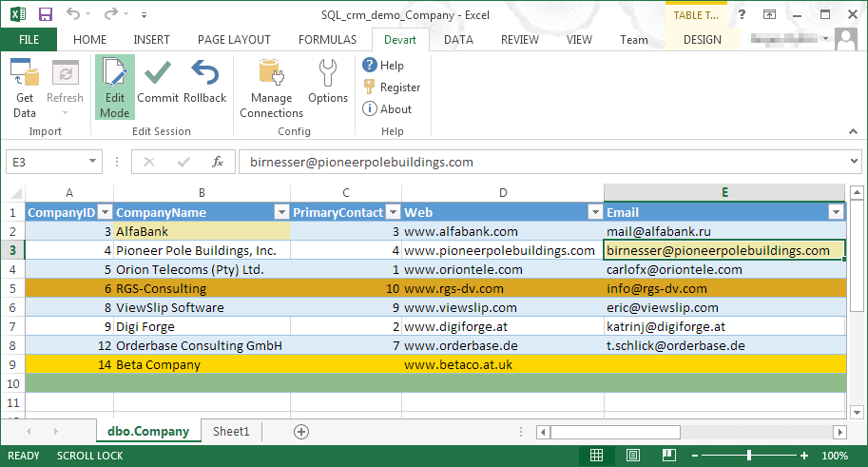
Task: Click the horizontal scrollbar thumb
Action: click(x=615, y=432)
